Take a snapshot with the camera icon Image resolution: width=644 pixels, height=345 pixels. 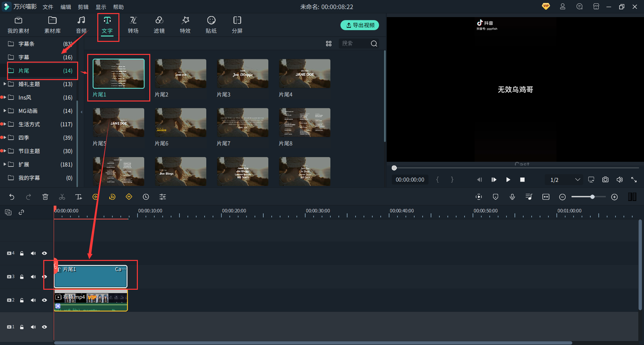point(605,180)
